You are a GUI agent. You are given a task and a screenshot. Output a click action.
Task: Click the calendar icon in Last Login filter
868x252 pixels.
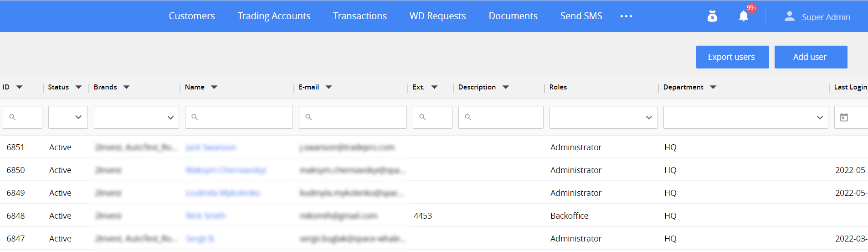(844, 117)
